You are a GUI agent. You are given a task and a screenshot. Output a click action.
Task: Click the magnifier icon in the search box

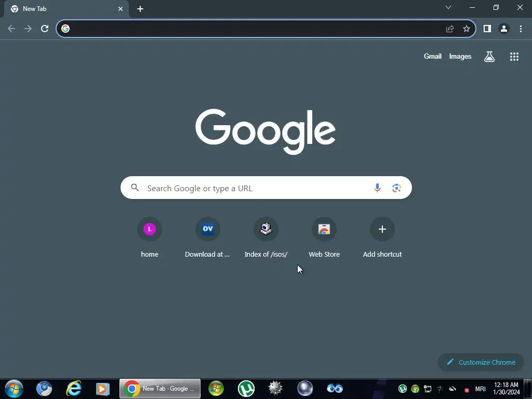[135, 187]
